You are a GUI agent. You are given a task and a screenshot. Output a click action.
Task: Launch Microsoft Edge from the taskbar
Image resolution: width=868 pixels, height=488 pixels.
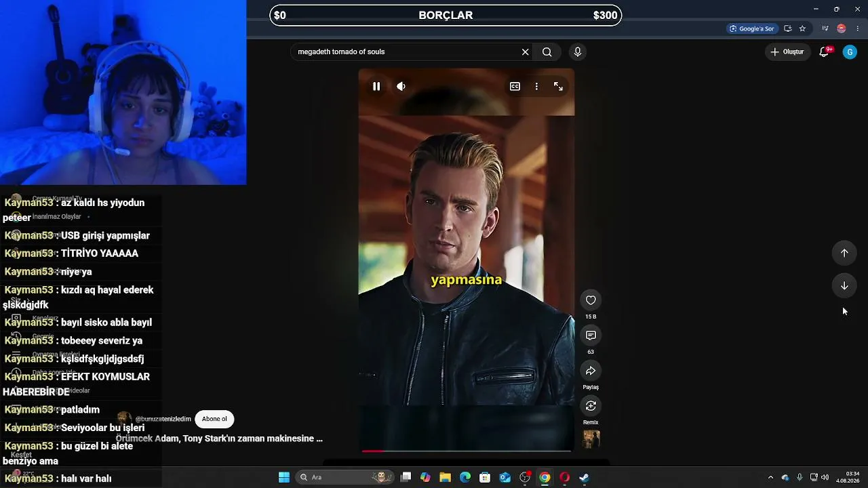(x=465, y=477)
